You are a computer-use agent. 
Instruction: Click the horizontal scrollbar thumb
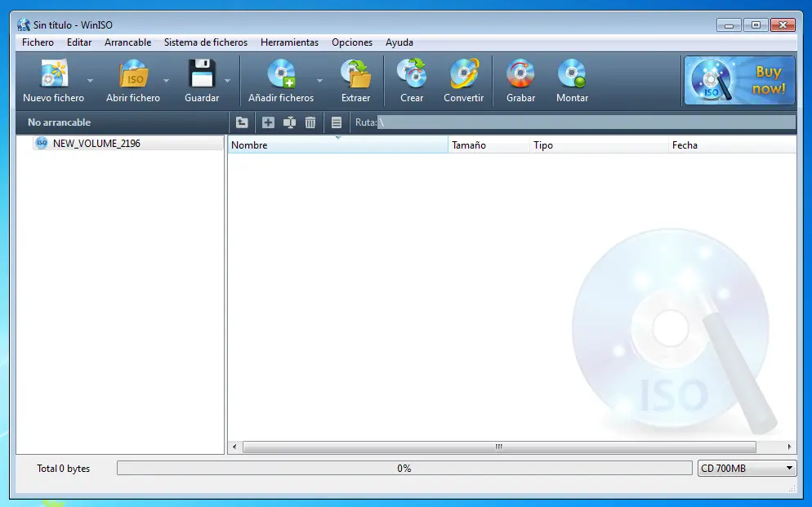tap(499, 447)
